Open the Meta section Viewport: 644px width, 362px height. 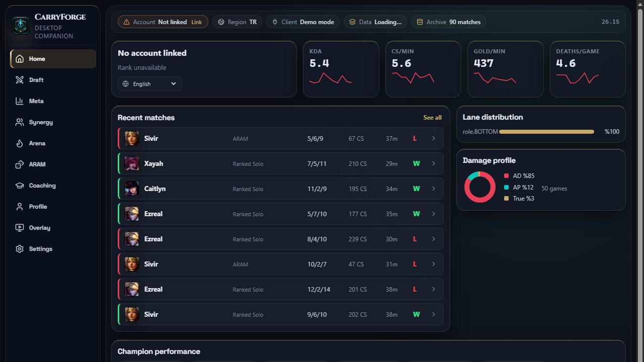[x=53, y=101]
